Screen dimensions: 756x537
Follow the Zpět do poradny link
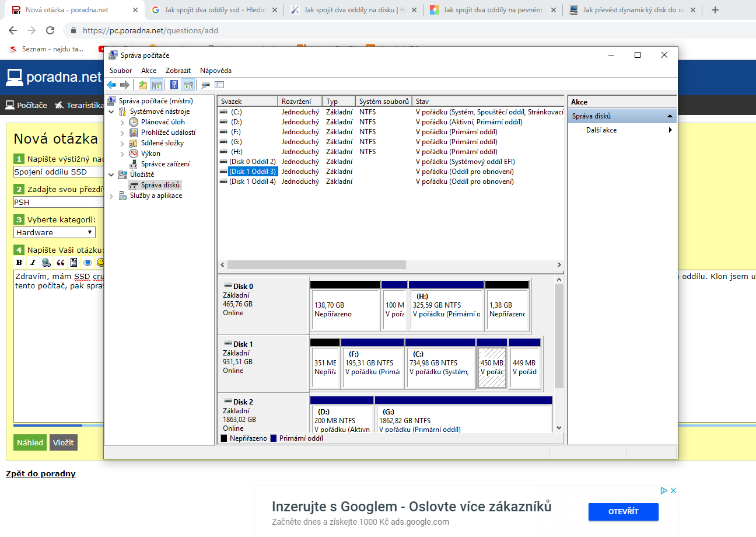(40, 473)
